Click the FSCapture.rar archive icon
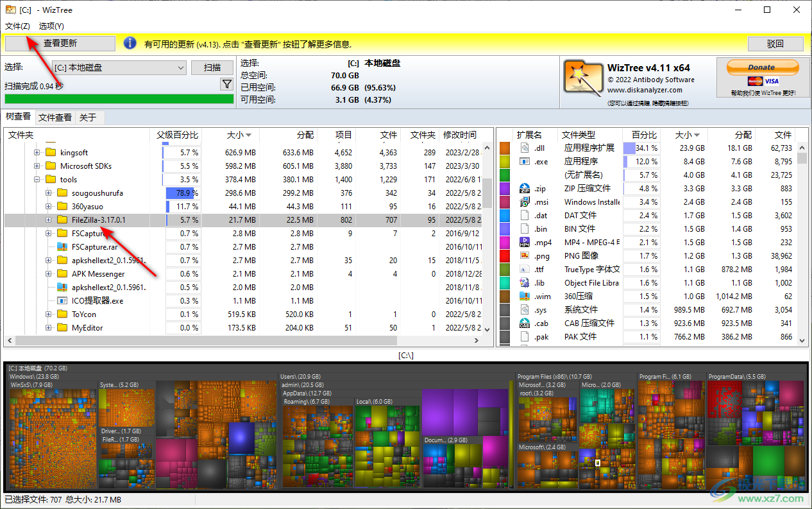812x509 pixels. [x=62, y=247]
